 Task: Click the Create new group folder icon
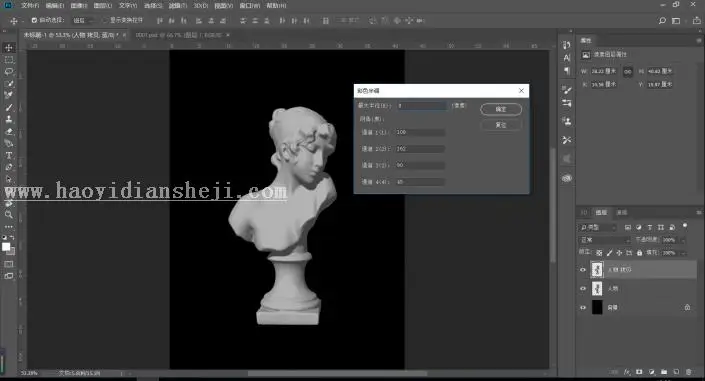pos(664,372)
